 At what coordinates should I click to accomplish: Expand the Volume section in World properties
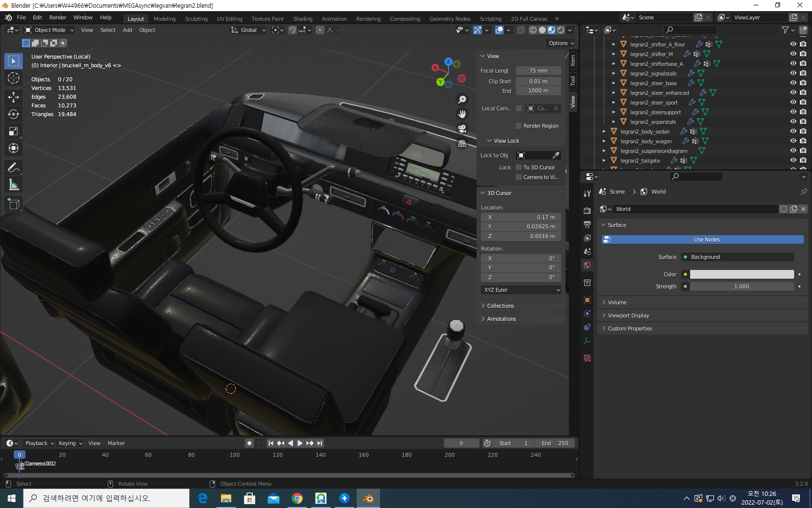[x=617, y=302]
